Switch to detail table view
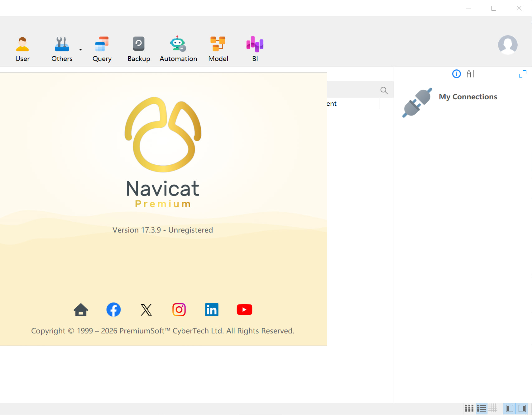Image resolution: width=532 pixels, height=415 pixels. (493, 408)
